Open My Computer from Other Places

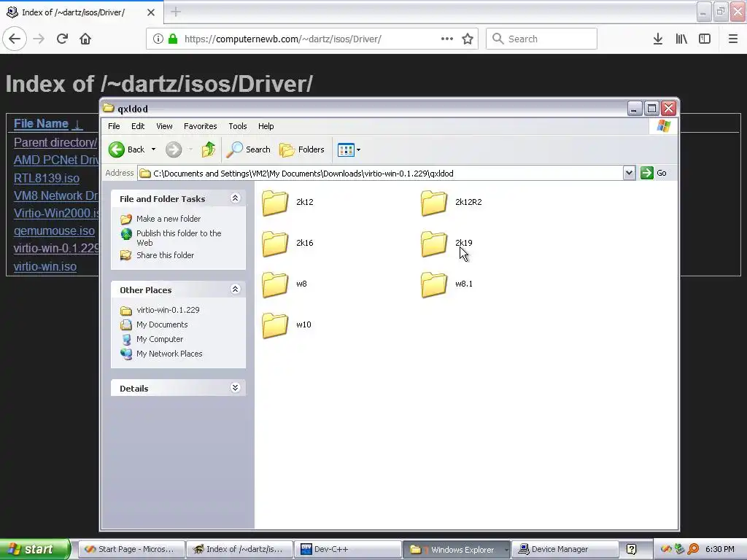[160, 340]
